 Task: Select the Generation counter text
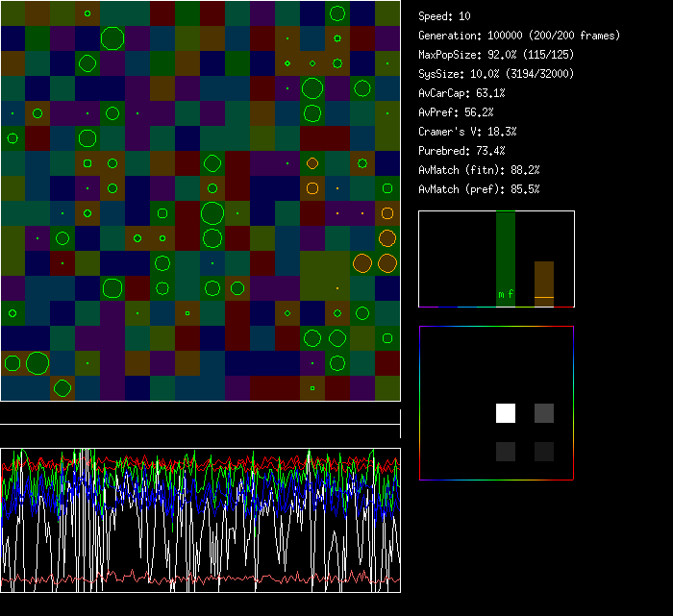pos(519,36)
